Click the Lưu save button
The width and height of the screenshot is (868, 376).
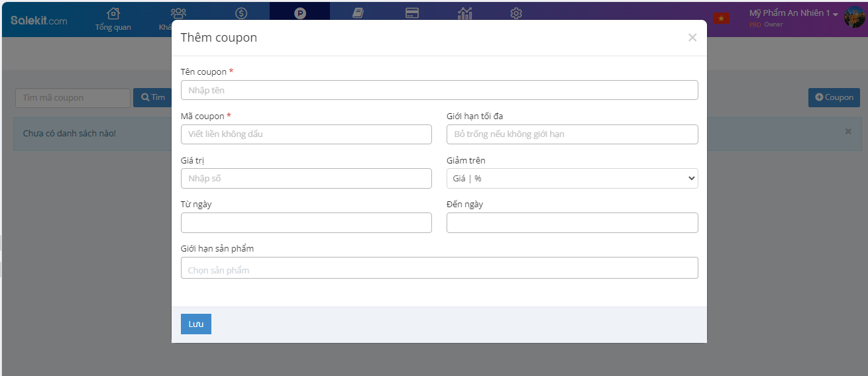point(195,324)
